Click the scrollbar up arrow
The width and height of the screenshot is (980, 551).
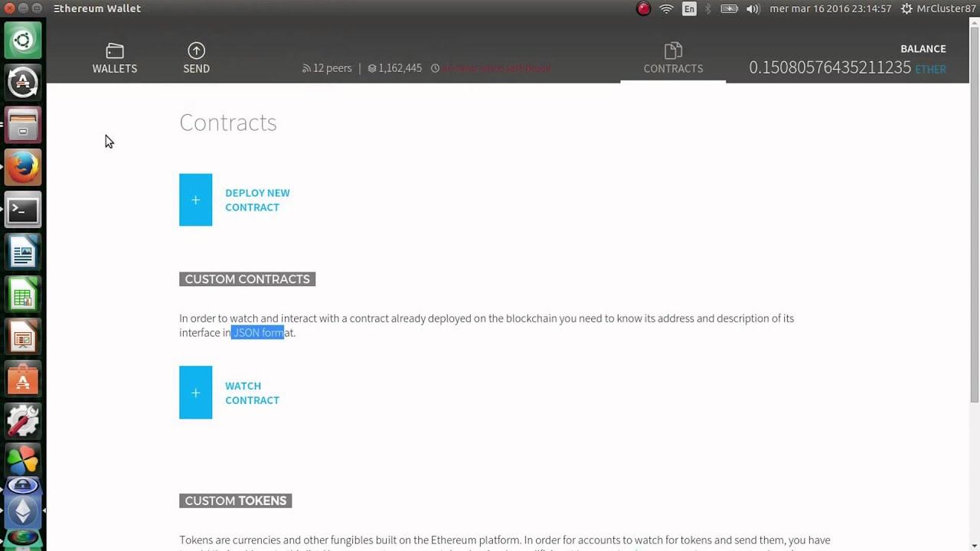pos(974,22)
